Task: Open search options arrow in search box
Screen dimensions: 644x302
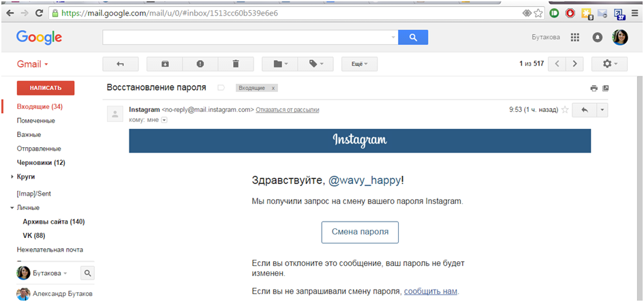Action: pos(393,37)
